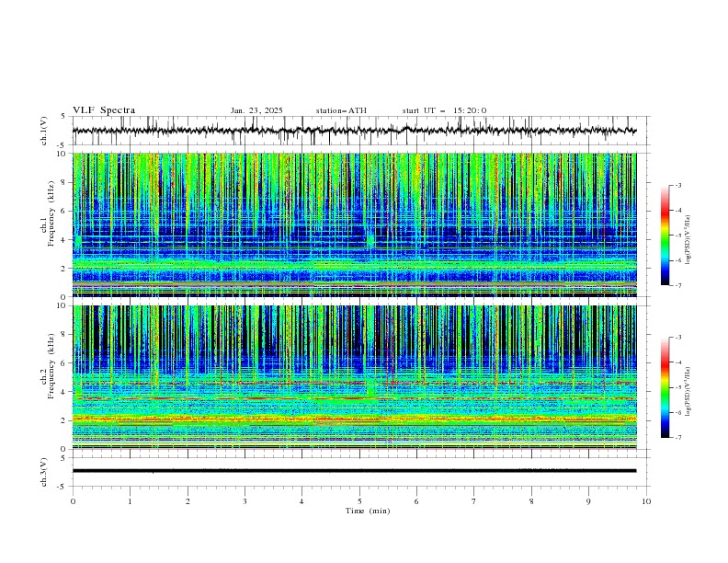This screenshot has width=728, height=563.
Task: Click the 8 kHz tick on ch.1 frequency axis
Action: [64, 182]
